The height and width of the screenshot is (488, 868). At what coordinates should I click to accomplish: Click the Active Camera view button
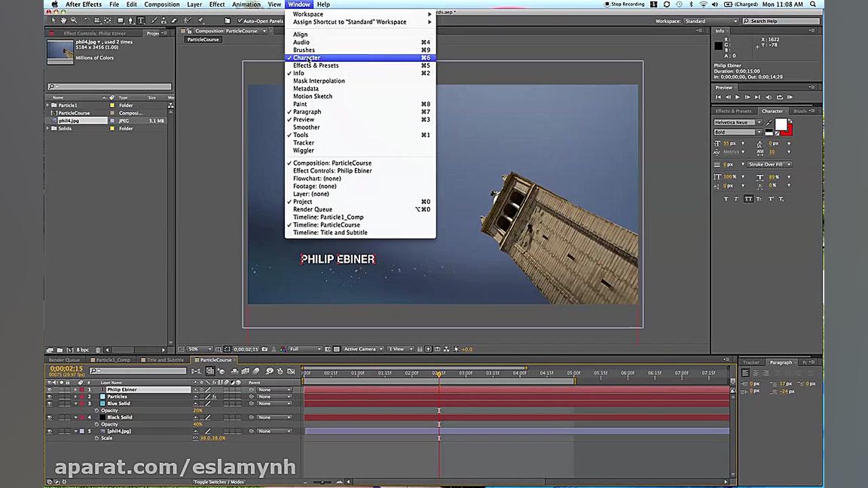[360, 349]
